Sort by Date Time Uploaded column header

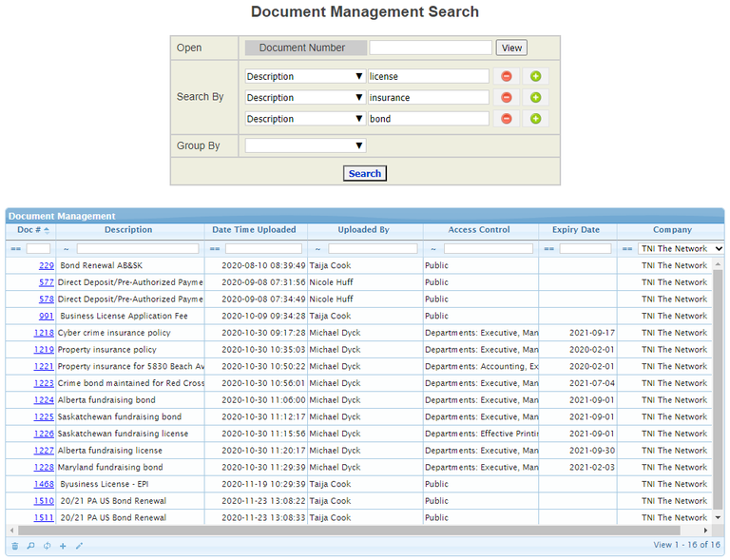(x=254, y=230)
